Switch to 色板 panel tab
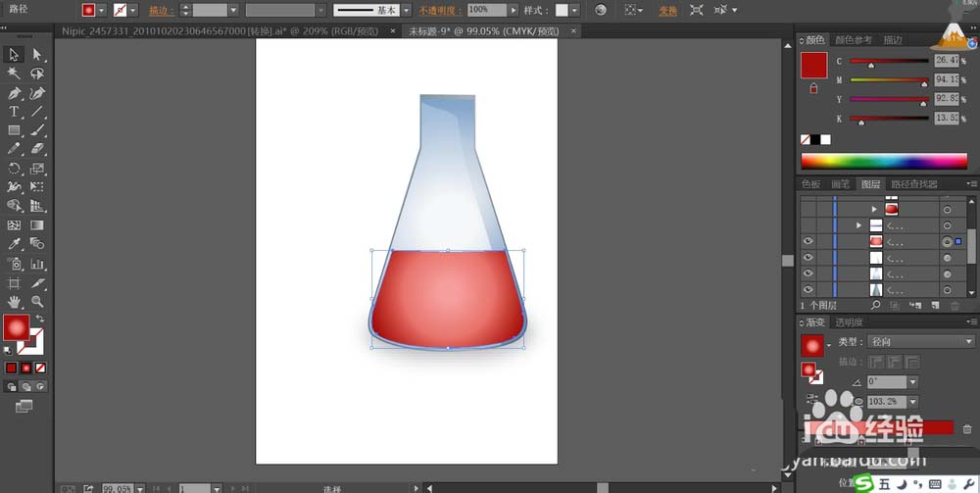This screenshot has height=493, width=980. tap(811, 184)
